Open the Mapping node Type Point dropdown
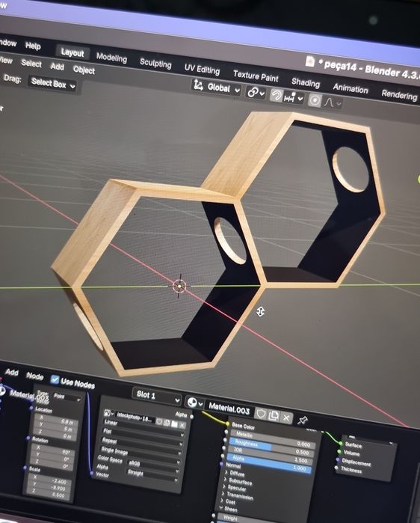 coord(67,397)
